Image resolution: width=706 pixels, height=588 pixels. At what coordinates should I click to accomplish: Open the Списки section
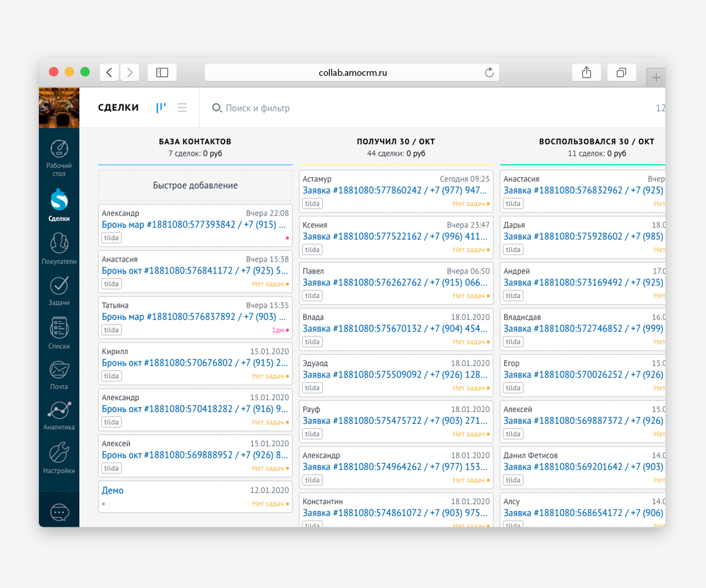click(x=59, y=333)
